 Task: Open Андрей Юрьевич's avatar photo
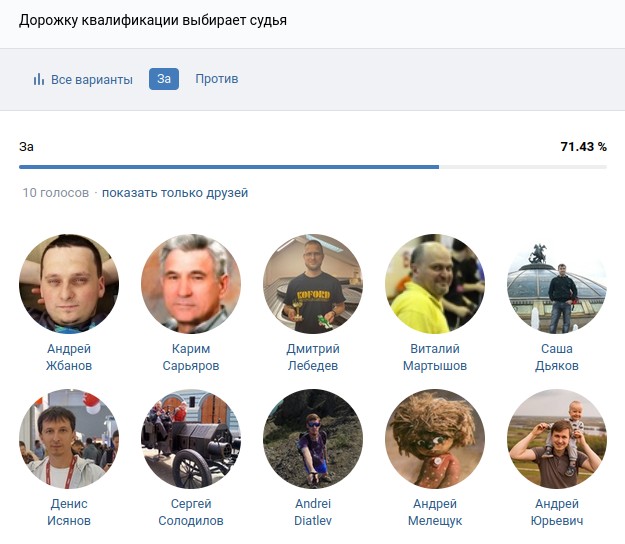coord(557,439)
